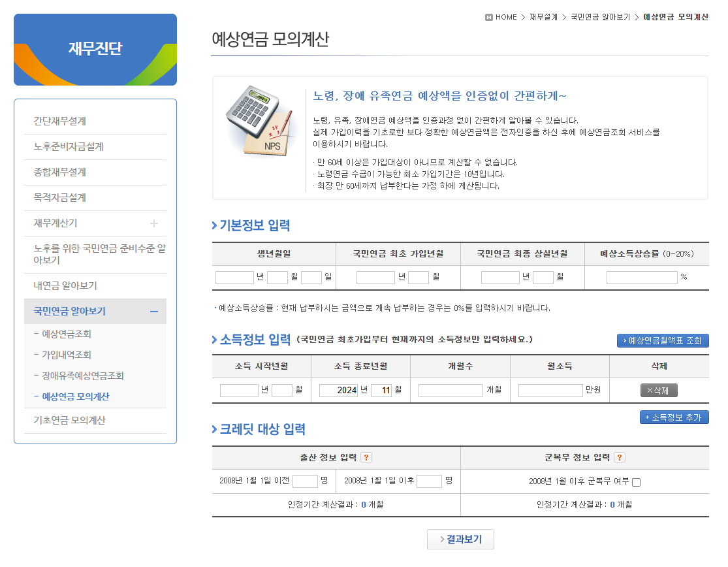728x567 pixels.
Task: Focus the 월소득 만원 input field
Action: click(x=550, y=391)
